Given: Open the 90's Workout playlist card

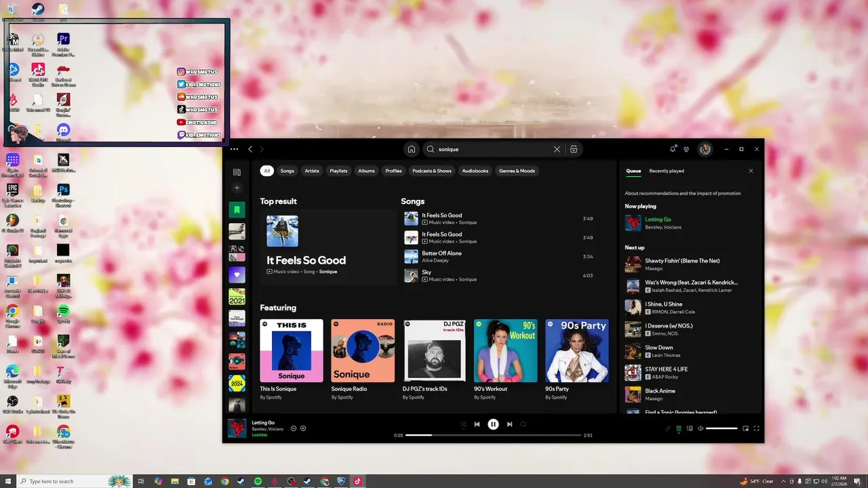Looking at the screenshot, I should click(505, 360).
